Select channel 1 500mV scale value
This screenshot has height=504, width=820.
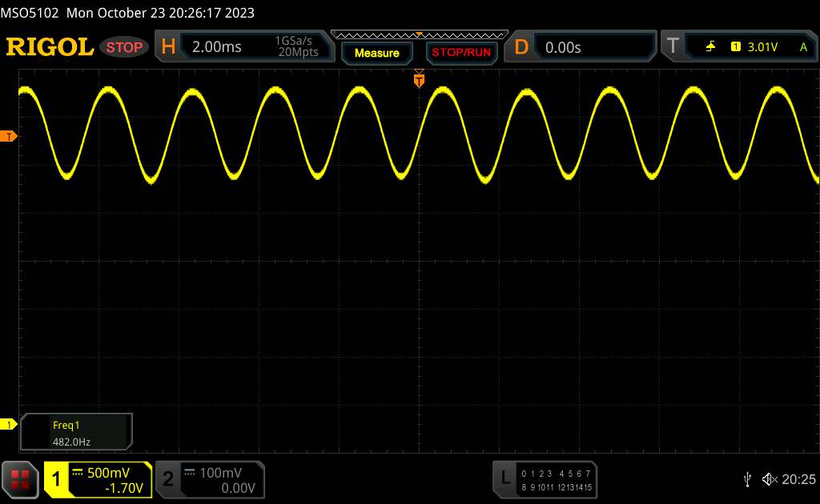108,473
